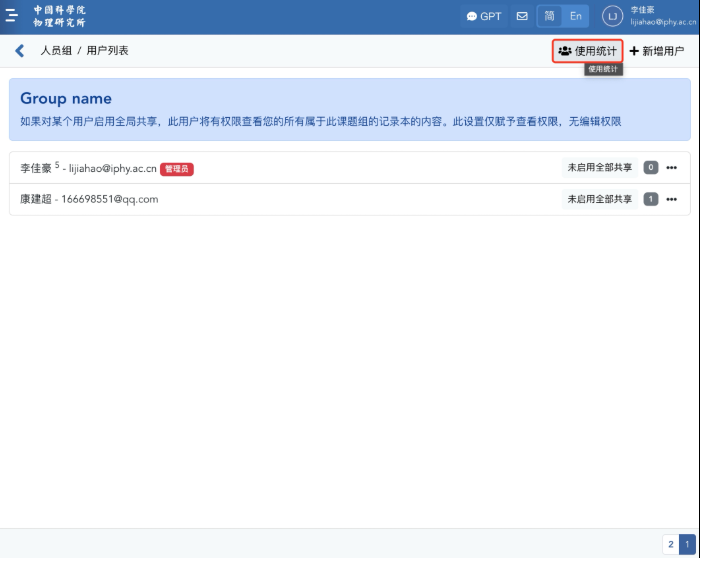Click the 使用统计 usage statistics button
Viewport: 702px width, 564px height.
[588, 51]
